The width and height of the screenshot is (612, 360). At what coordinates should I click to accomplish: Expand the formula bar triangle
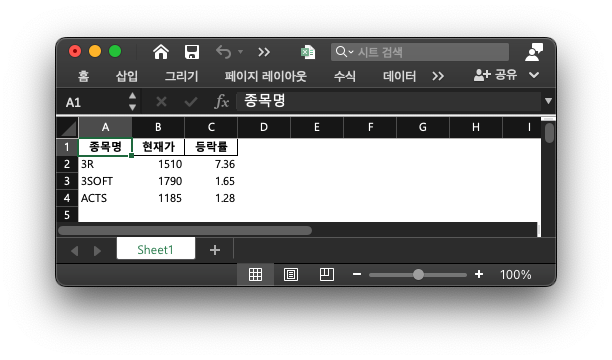click(x=548, y=101)
